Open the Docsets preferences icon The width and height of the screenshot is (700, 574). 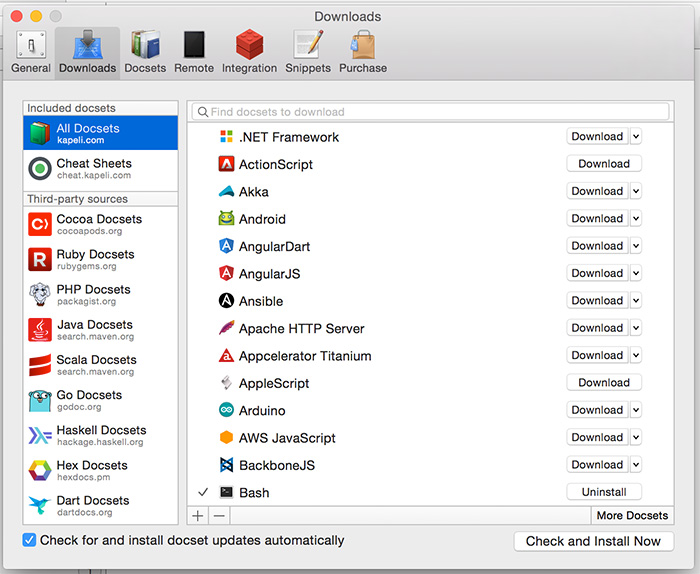pos(146,45)
